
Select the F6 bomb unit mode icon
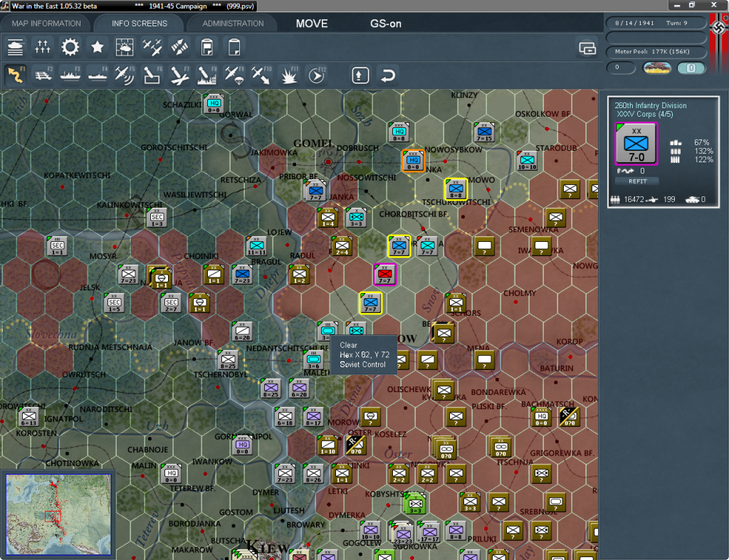coord(152,75)
